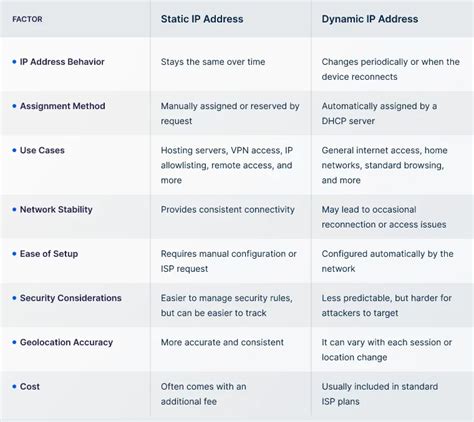Image resolution: width=474 pixels, height=422 pixels.
Task: Click the IP Address Behavior row label
Action: pyautogui.click(x=62, y=62)
